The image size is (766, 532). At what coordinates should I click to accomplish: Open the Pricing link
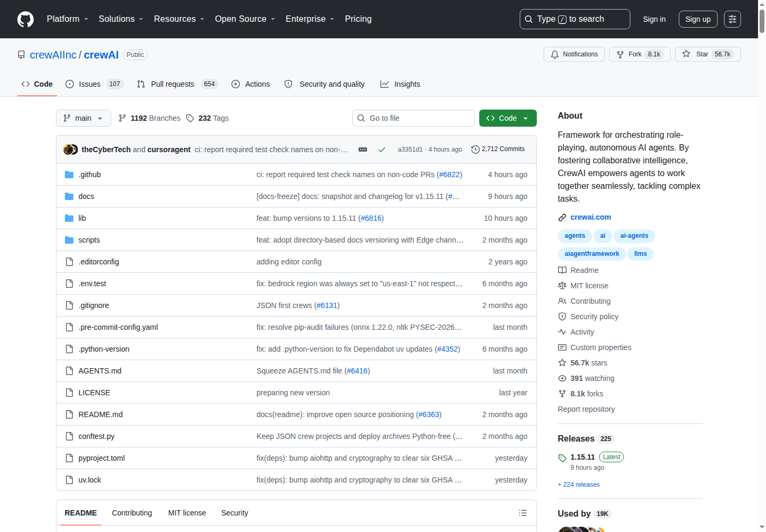pyautogui.click(x=359, y=19)
